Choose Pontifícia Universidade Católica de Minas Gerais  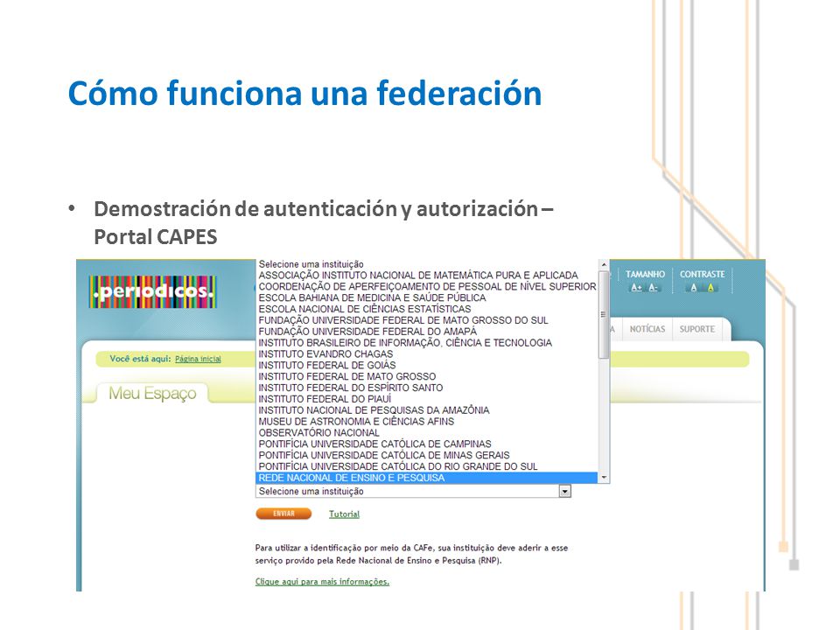(426, 455)
